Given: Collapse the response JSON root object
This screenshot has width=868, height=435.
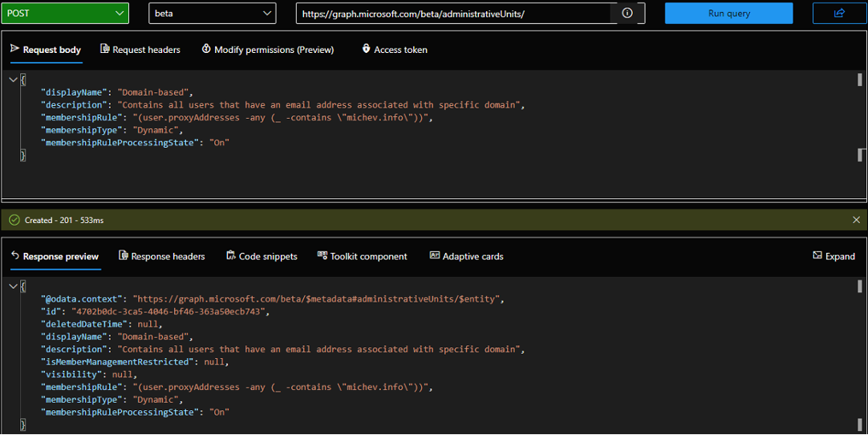Looking at the screenshot, I should pyautogui.click(x=14, y=287).
